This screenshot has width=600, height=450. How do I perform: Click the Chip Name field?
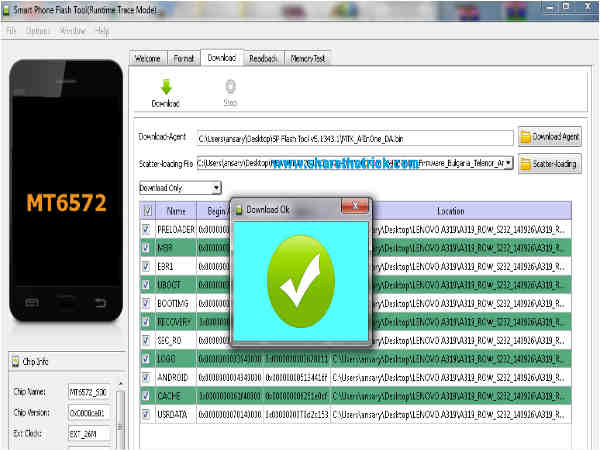(89, 392)
